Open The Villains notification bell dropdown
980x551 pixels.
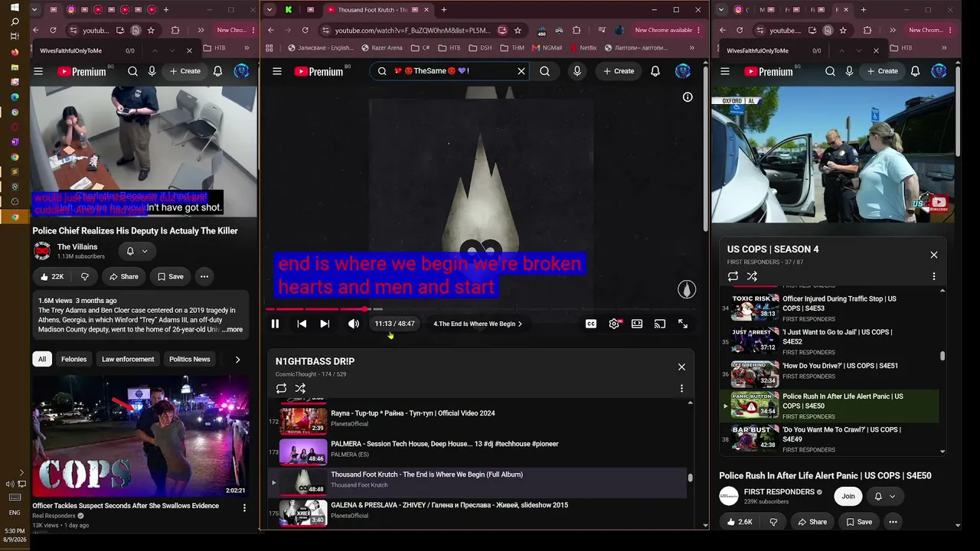(137, 251)
